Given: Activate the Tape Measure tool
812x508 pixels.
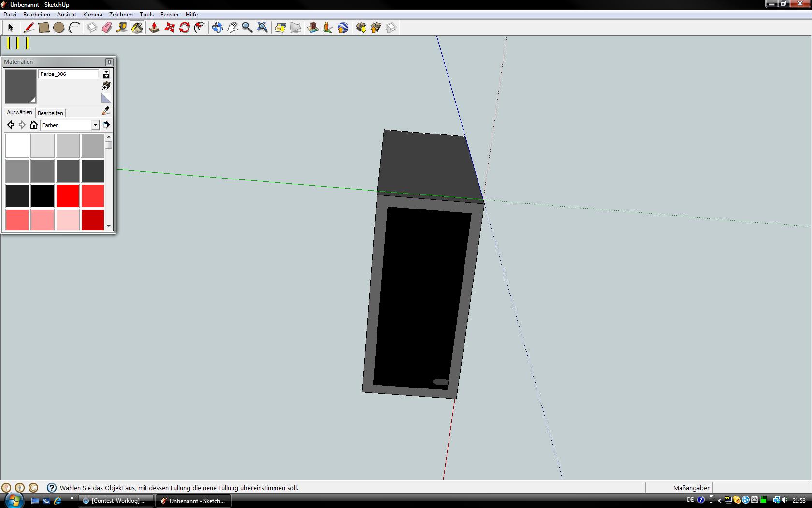Looking at the screenshot, I should point(122,28).
